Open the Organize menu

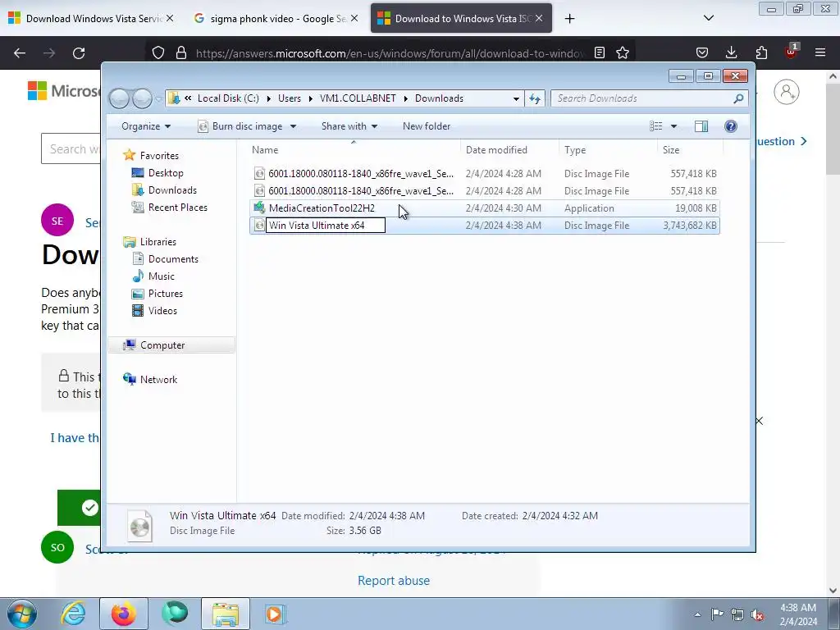(146, 126)
